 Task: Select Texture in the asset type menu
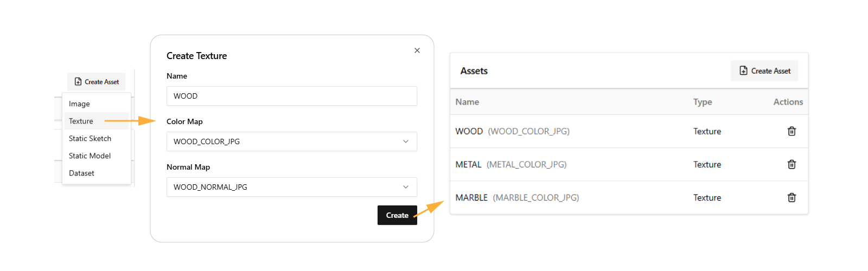tap(81, 121)
